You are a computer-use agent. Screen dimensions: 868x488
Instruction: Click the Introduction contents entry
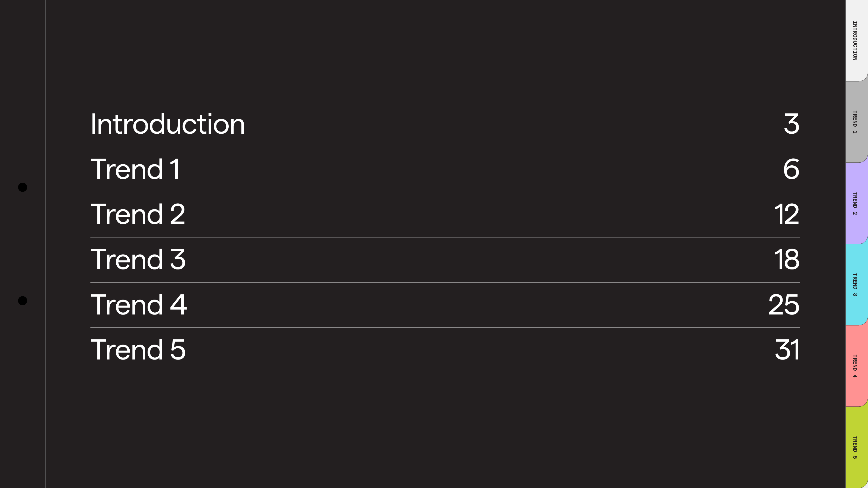coord(167,124)
